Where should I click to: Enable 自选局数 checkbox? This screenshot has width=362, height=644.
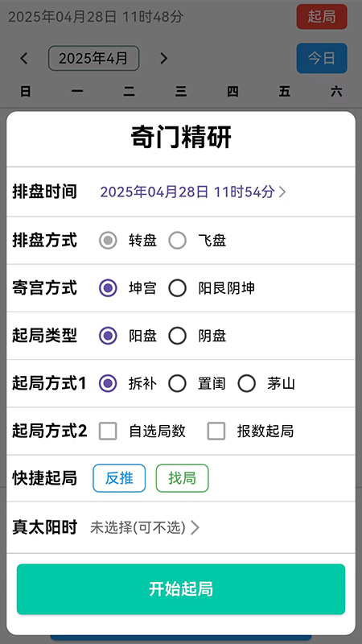(x=108, y=431)
